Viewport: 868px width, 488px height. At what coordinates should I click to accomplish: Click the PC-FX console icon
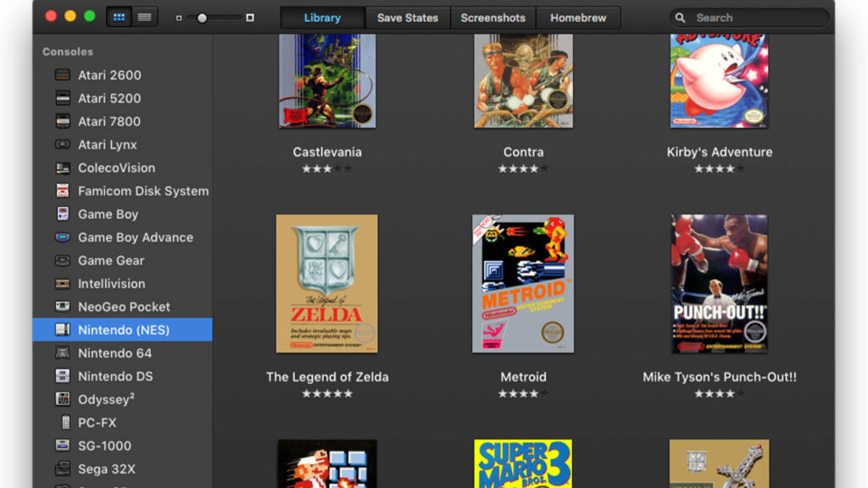click(x=65, y=422)
